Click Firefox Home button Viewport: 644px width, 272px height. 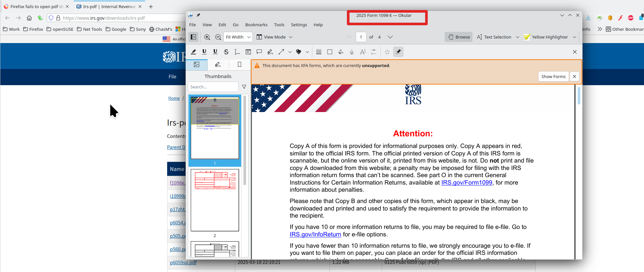click(29, 18)
